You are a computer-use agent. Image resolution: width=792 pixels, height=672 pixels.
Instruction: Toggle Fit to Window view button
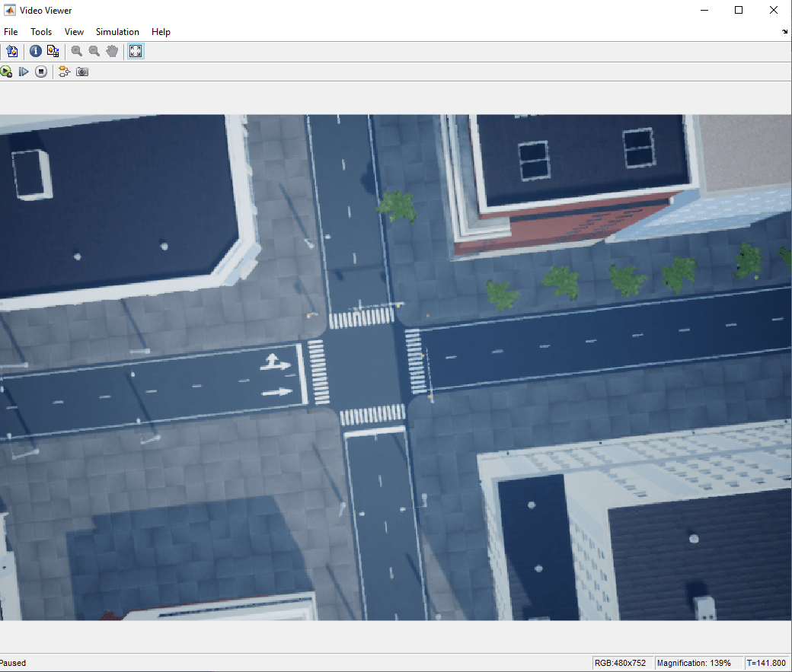[x=136, y=51]
